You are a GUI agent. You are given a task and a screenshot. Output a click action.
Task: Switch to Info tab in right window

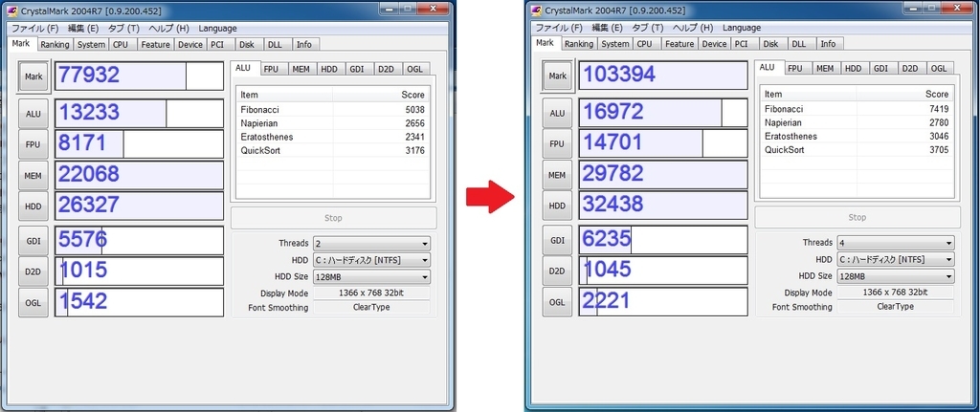(x=828, y=44)
